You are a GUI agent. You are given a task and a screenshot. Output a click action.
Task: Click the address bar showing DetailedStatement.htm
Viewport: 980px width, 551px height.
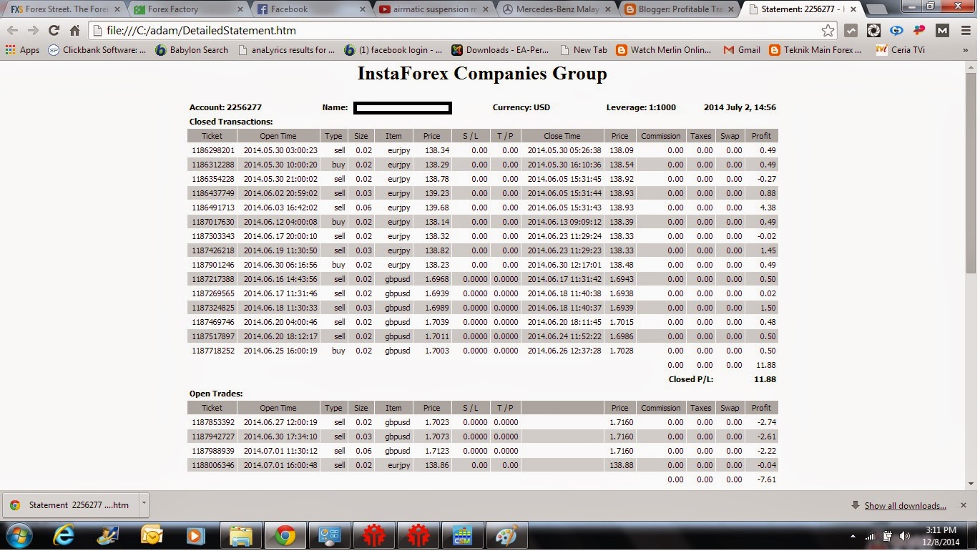(x=458, y=31)
